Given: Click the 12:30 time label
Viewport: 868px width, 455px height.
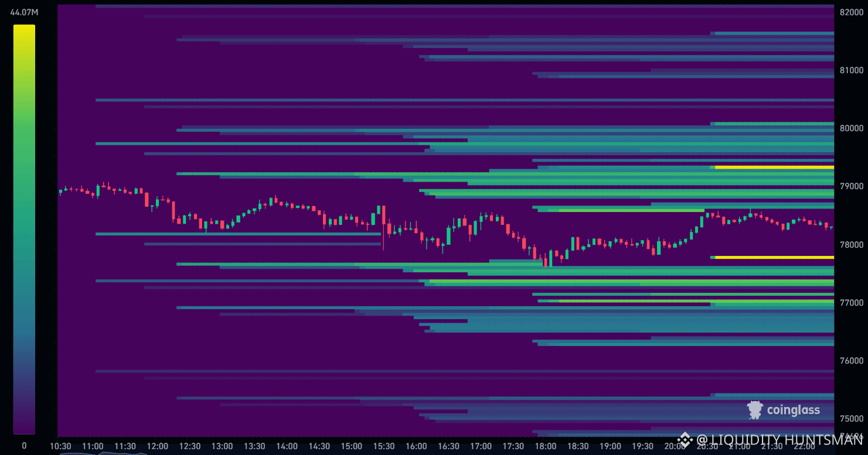Looking at the screenshot, I should point(190,446).
